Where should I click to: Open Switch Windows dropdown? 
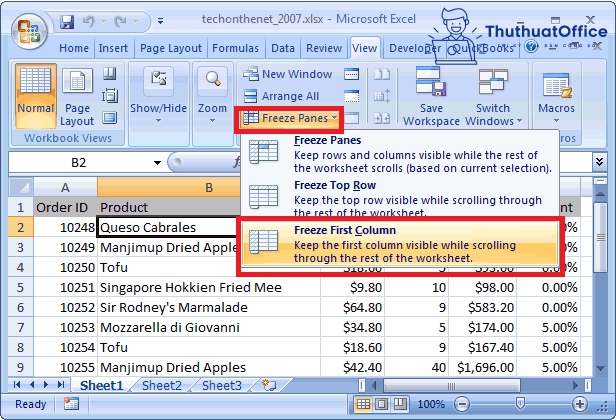(x=493, y=96)
